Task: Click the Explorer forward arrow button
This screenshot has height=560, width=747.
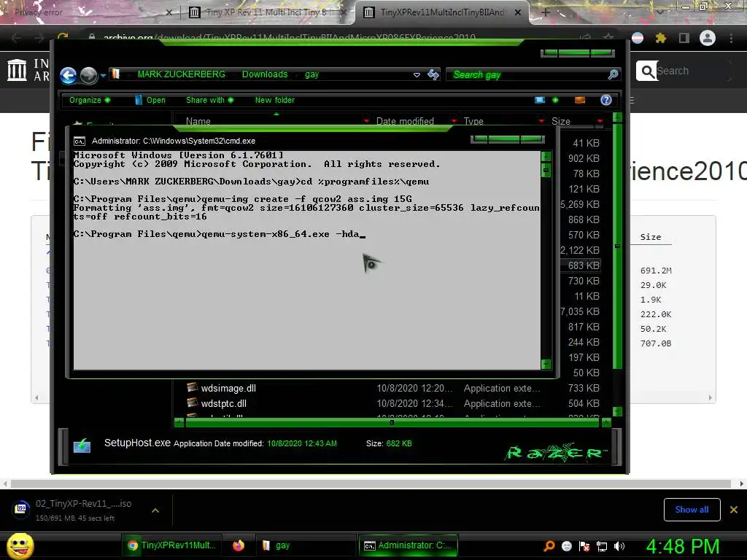Action: [88, 75]
